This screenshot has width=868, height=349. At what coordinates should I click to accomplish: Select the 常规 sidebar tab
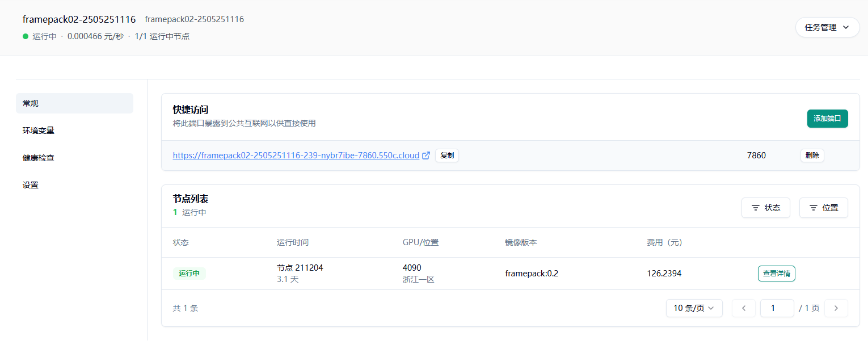click(x=74, y=103)
